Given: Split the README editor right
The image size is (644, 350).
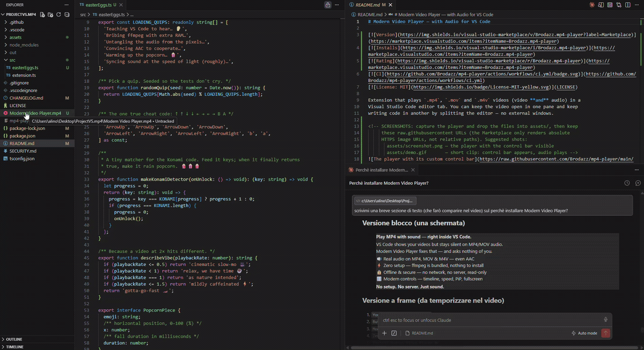Looking at the screenshot, I should pyautogui.click(x=627, y=5).
